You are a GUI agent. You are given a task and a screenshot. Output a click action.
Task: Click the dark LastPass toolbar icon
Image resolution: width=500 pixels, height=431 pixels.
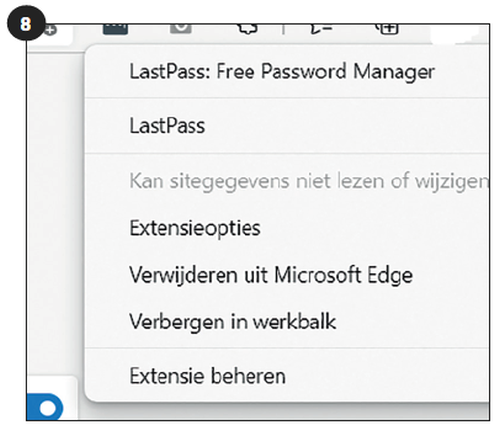(x=115, y=29)
